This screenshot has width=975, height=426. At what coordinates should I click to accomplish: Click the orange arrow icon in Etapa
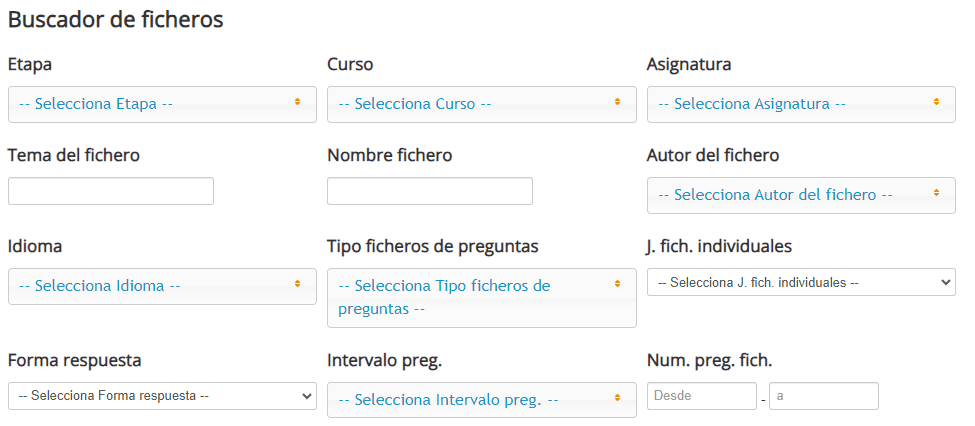pos(297,102)
